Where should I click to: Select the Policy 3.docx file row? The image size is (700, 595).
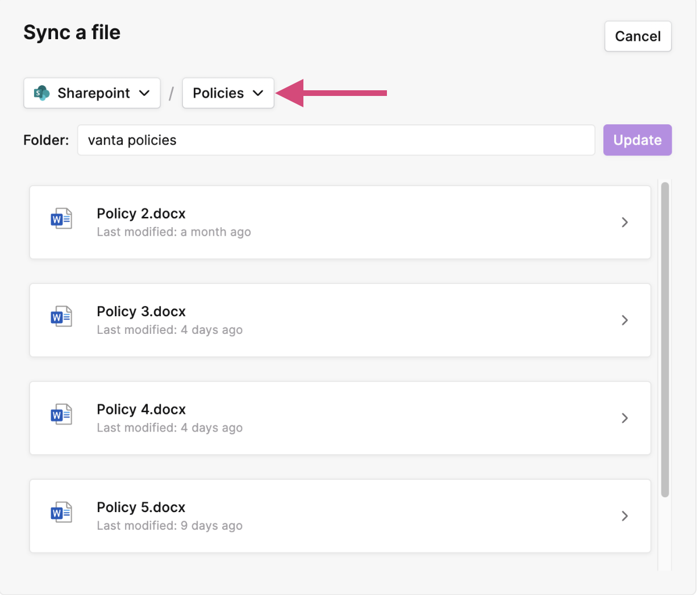(340, 320)
